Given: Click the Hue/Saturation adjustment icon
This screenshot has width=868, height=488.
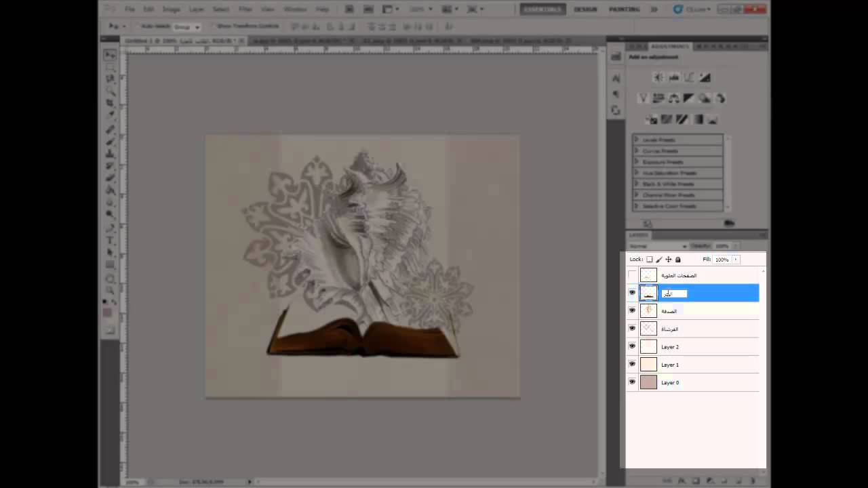Looking at the screenshot, I should [658, 98].
